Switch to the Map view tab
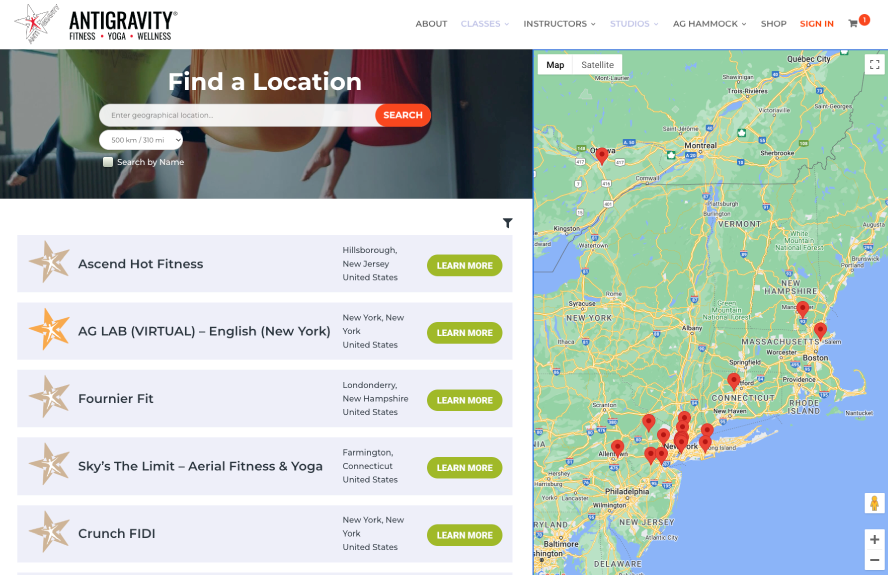The image size is (888, 575). [x=555, y=65]
